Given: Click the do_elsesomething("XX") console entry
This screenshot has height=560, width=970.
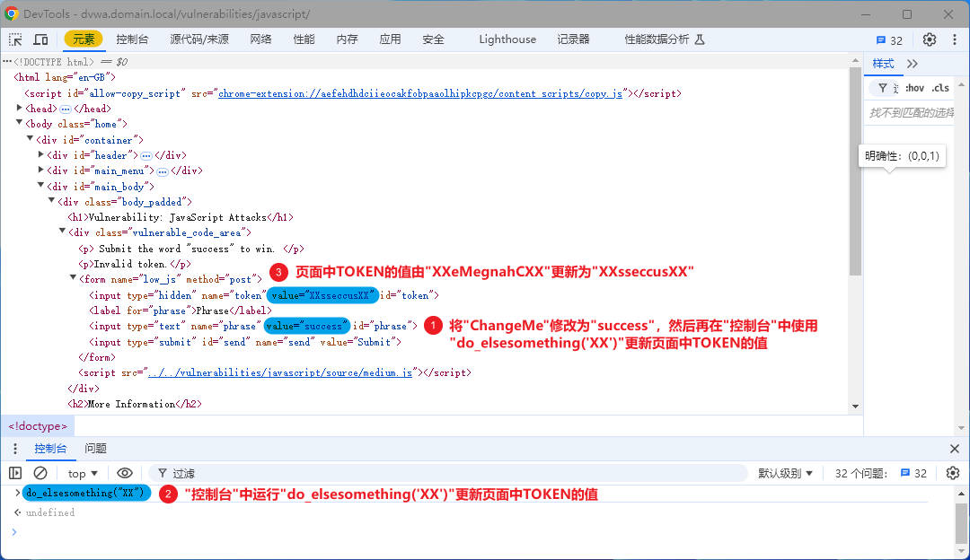Looking at the screenshot, I should [x=86, y=493].
